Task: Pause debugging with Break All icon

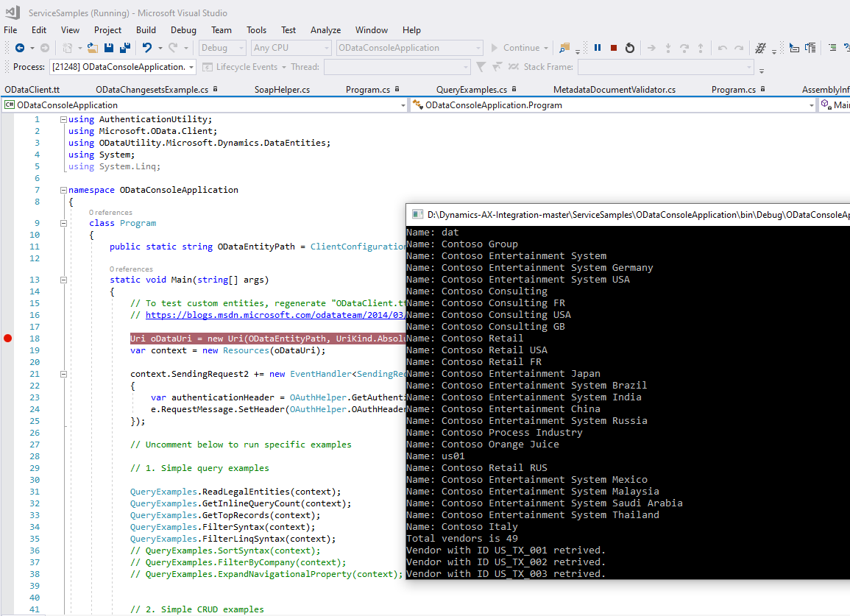Action: (598, 48)
